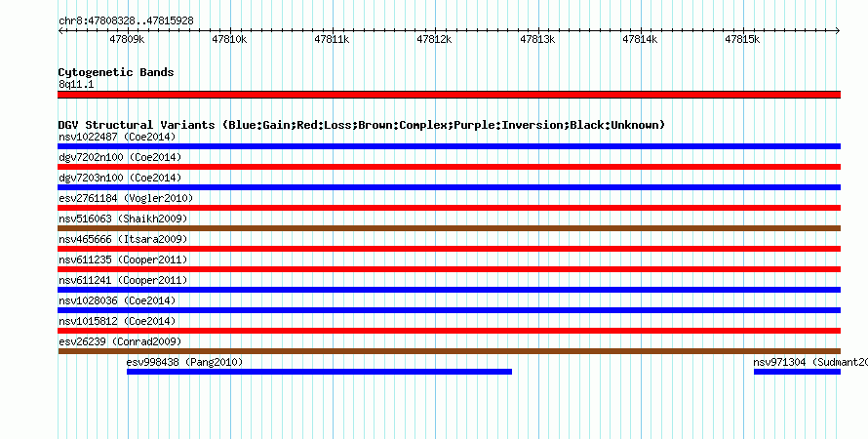868x439 pixels.
Task: Click the left arrowhead of the ruler
Action: point(60,31)
